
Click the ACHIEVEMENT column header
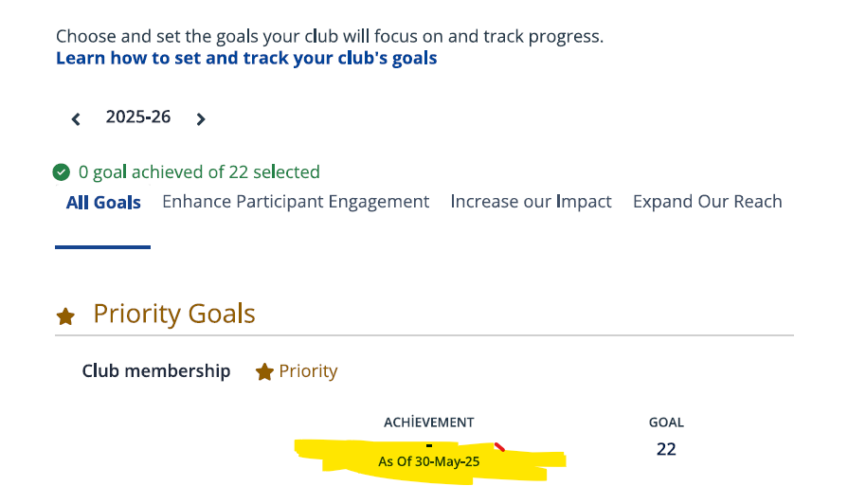(428, 423)
